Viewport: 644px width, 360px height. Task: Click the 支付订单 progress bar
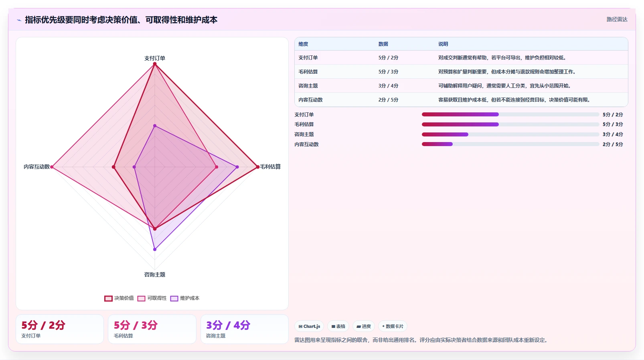click(510, 114)
